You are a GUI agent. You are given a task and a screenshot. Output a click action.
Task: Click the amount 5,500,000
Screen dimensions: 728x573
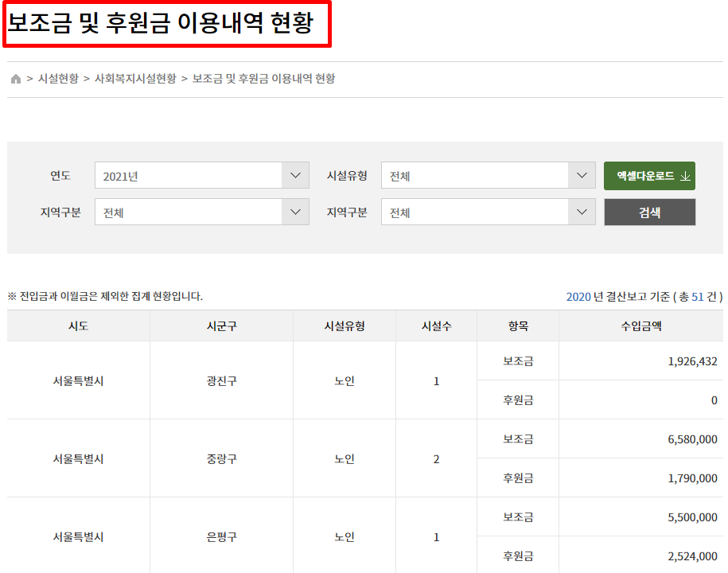692,517
